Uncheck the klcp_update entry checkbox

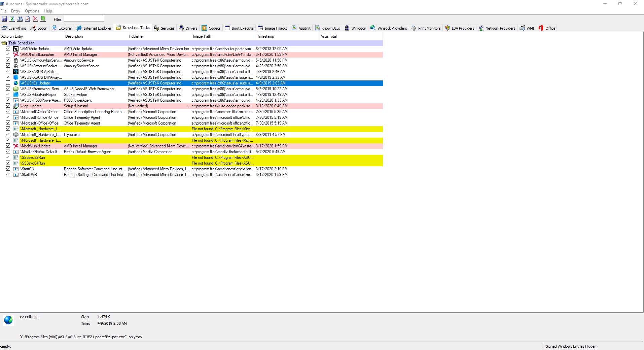[x=8, y=106]
